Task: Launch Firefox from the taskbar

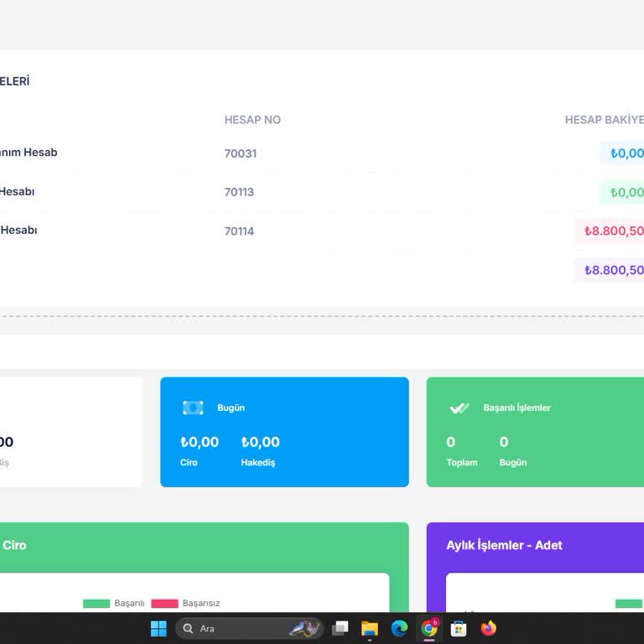Action: click(x=488, y=628)
